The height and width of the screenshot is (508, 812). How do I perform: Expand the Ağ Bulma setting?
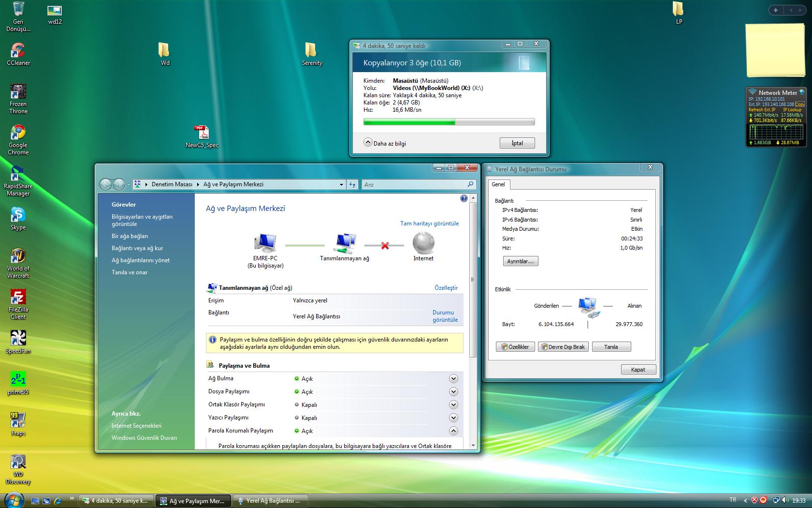tap(453, 378)
